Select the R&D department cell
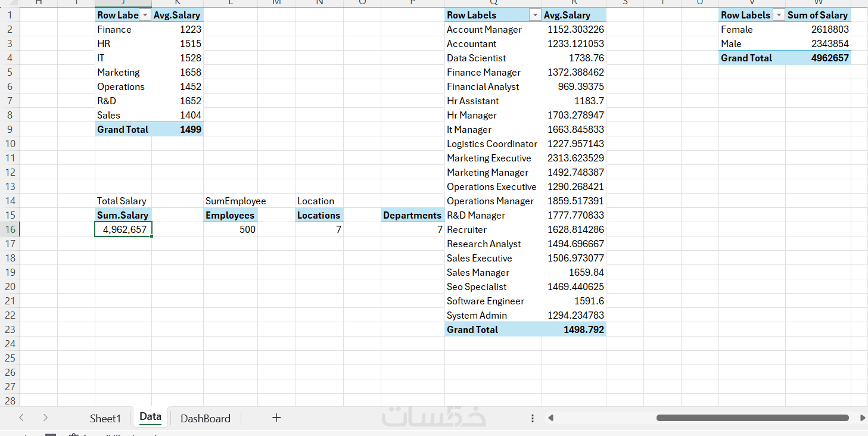The image size is (868, 436). click(x=123, y=101)
